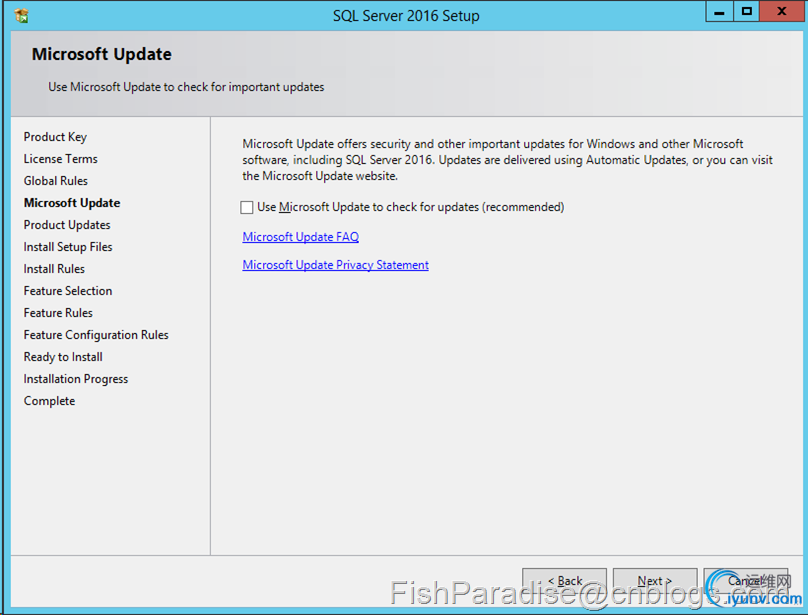Select the Install Setup Files step
The height and width of the screenshot is (615, 808).
pyautogui.click(x=68, y=247)
